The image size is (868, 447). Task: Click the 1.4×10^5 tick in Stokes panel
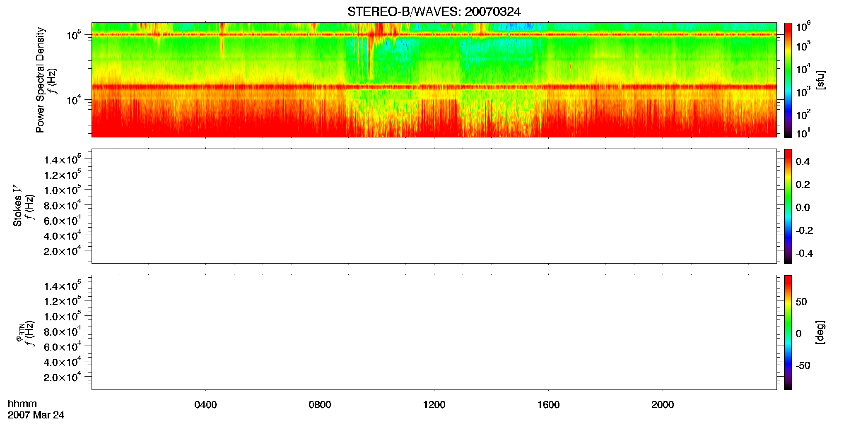pos(63,159)
